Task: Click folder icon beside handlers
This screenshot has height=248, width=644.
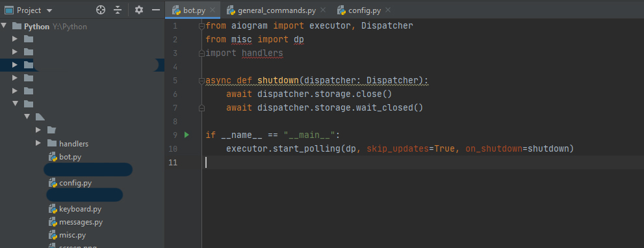Action: pyautogui.click(x=51, y=143)
